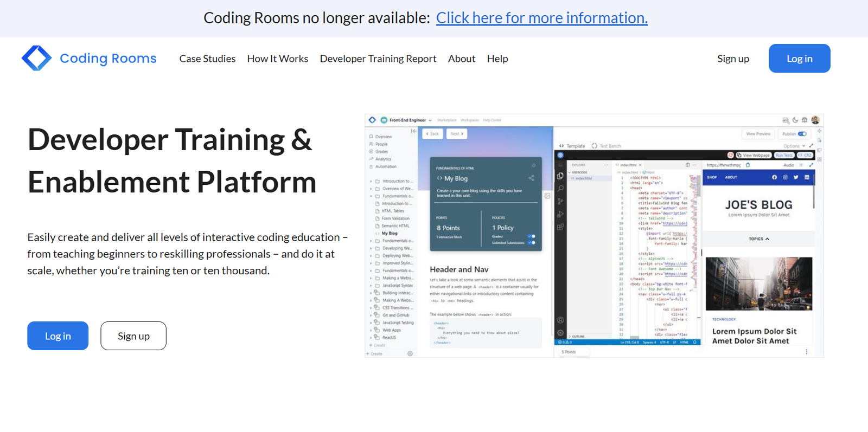Open the Case Studies menu item
868x432 pixels.
pyautogui.click(x=207, y=59)
